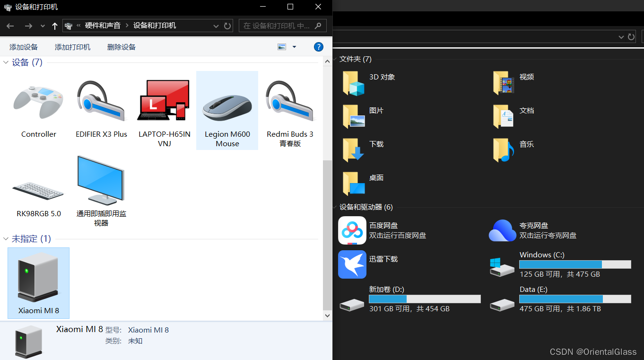This screenshot has width=644, height=360.
Task: Select the 百度网盘 icon
Action: coord(352,230)
